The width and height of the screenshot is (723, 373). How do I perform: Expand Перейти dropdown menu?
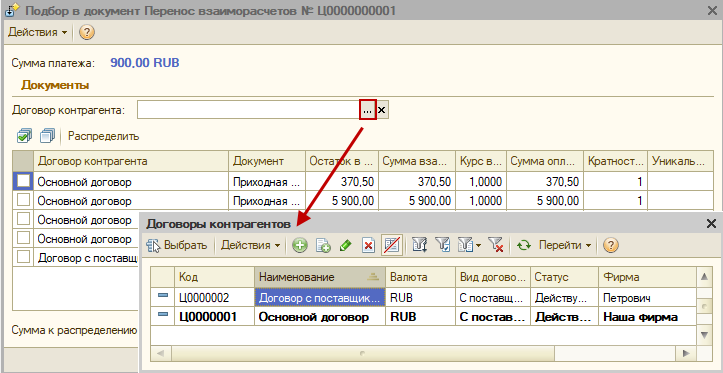[x=565, y=246]
